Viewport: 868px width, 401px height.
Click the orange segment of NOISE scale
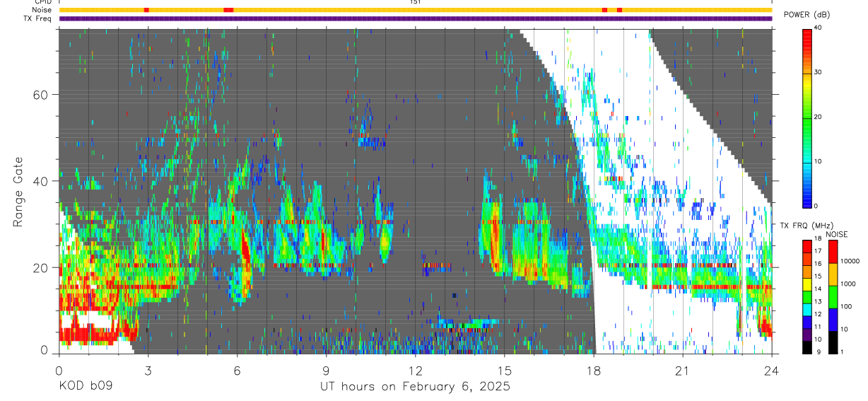833,274
